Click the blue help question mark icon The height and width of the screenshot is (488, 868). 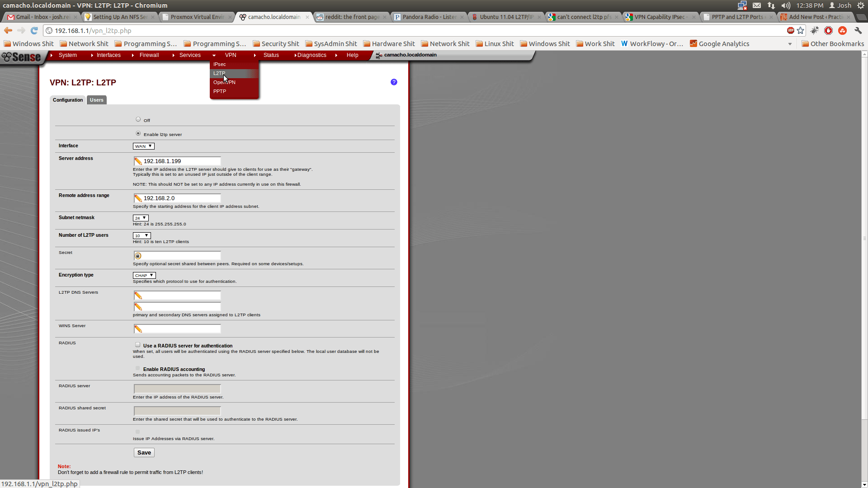394,82
